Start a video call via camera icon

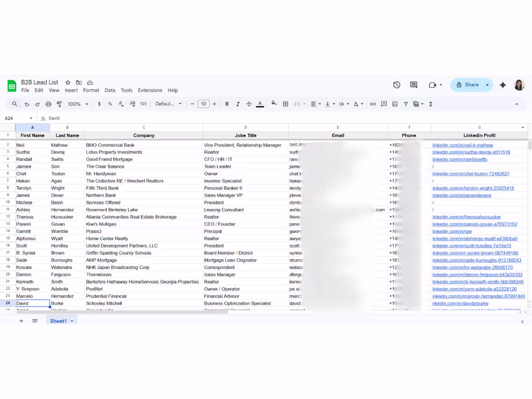pos(432,85)
